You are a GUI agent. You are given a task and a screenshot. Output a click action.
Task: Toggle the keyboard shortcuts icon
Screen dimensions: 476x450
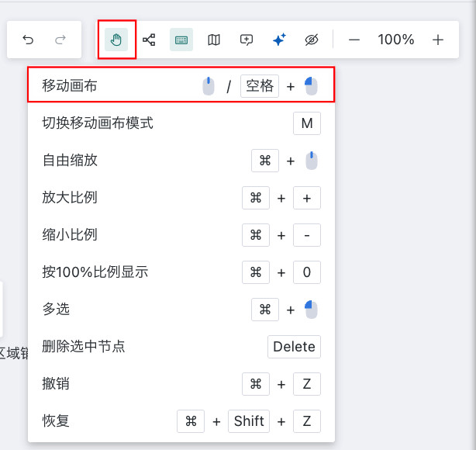tap(181, 40)
